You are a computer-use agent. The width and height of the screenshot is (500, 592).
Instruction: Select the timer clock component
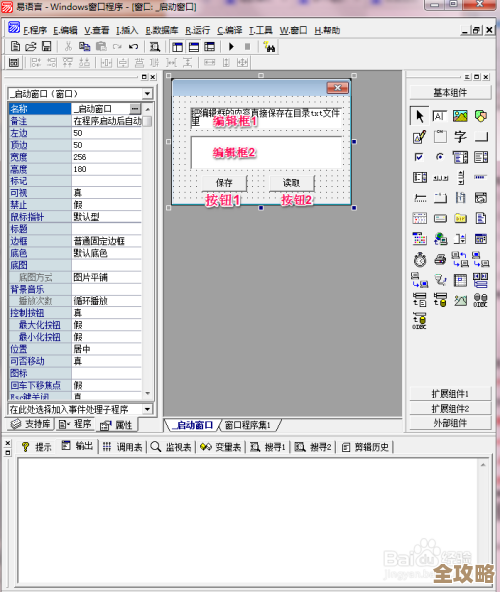click(420, 259)
